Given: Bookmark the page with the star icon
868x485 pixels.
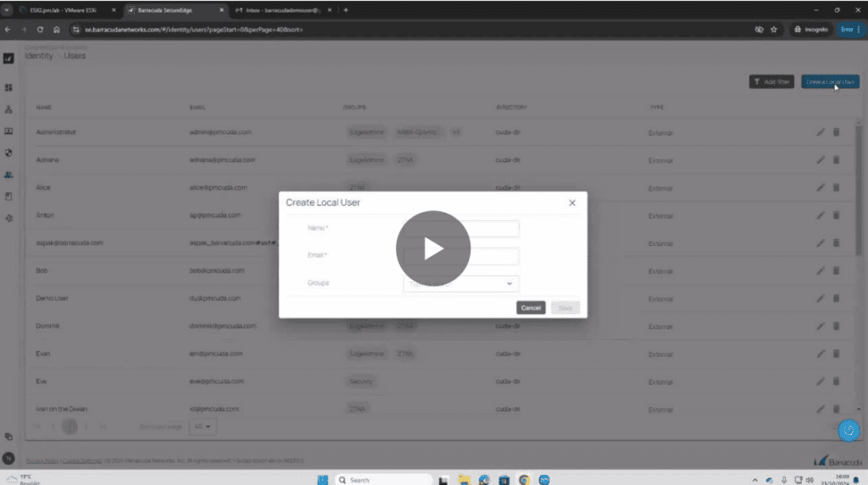Looking at the screenshot, I should click(774, 29).
